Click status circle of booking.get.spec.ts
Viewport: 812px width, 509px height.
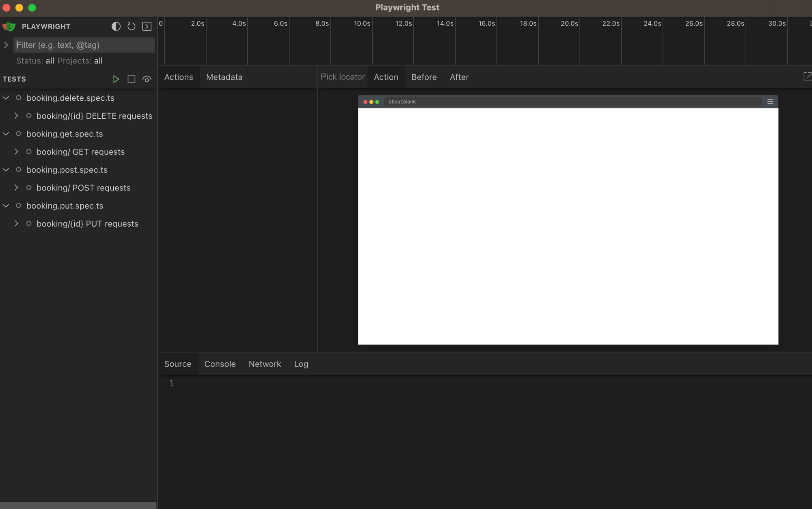pos(18,134)
